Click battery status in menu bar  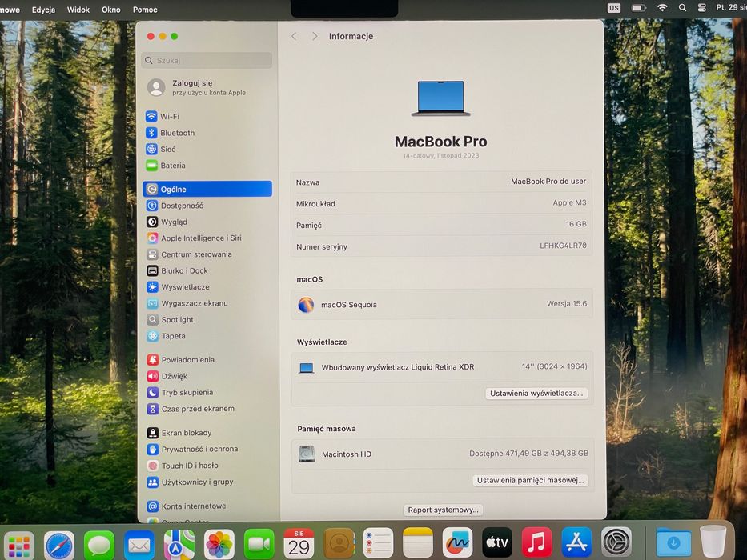click(638, 8)
